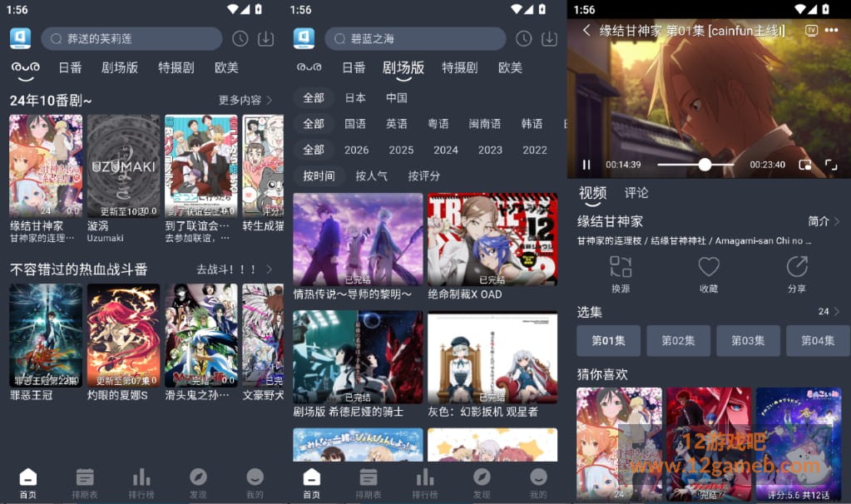Expand 去战斗!!! section arrow
The height and width of the screenshot is (504, 851).
(269, 269)
